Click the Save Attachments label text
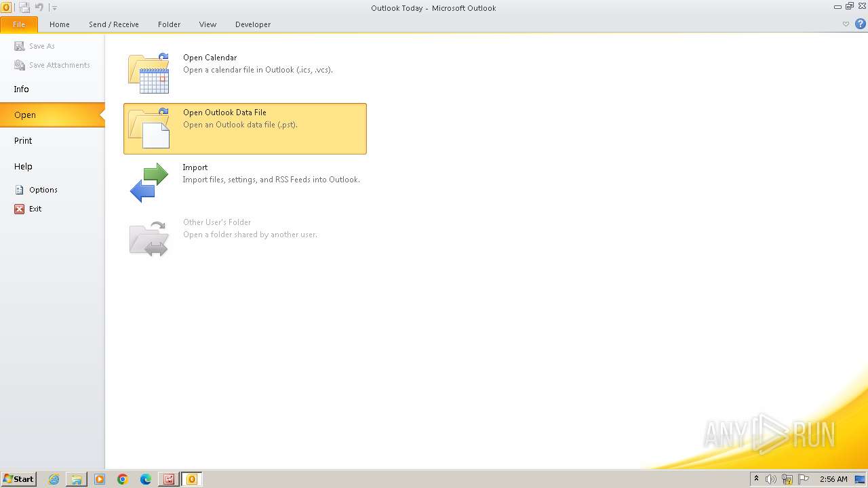 pos(60,65)
